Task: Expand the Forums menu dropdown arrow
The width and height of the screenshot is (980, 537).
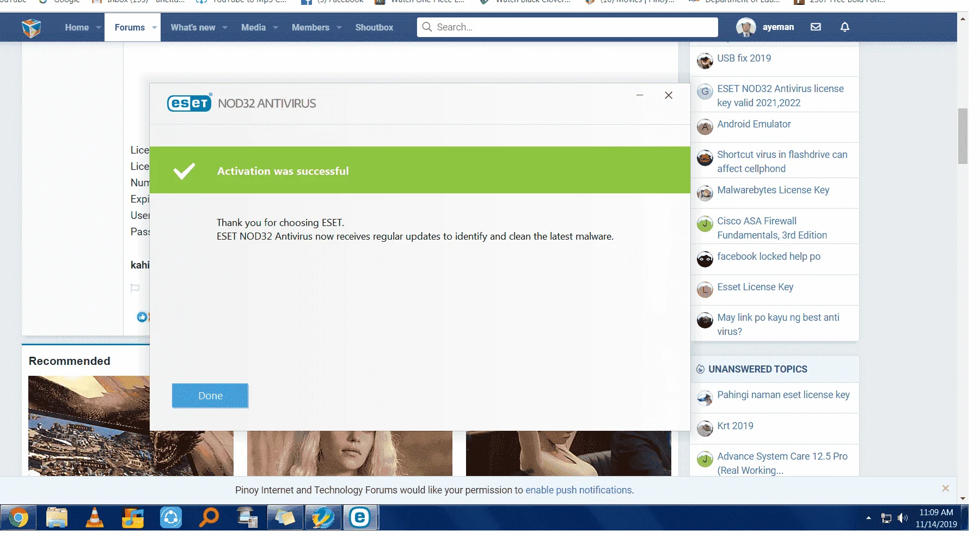Action: (155, 27)
